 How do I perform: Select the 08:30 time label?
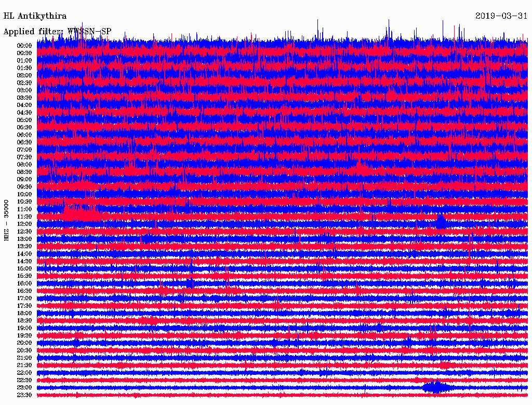pos(24,172)
